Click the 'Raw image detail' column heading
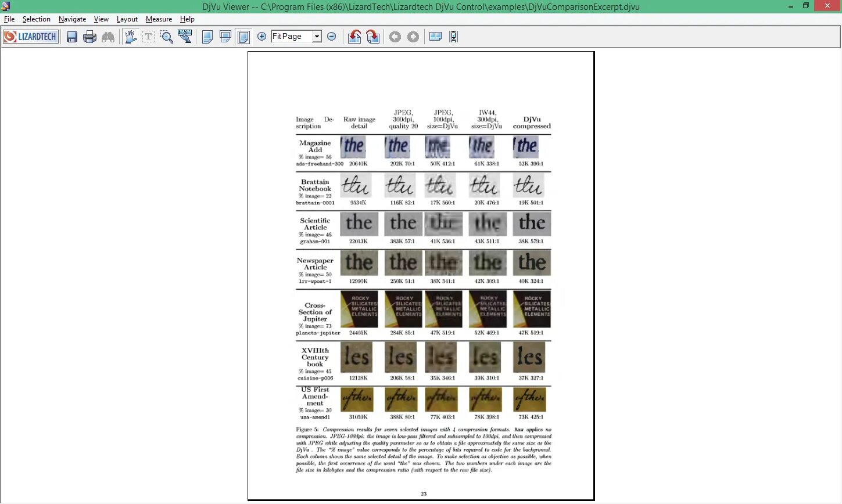 [359, 123]
